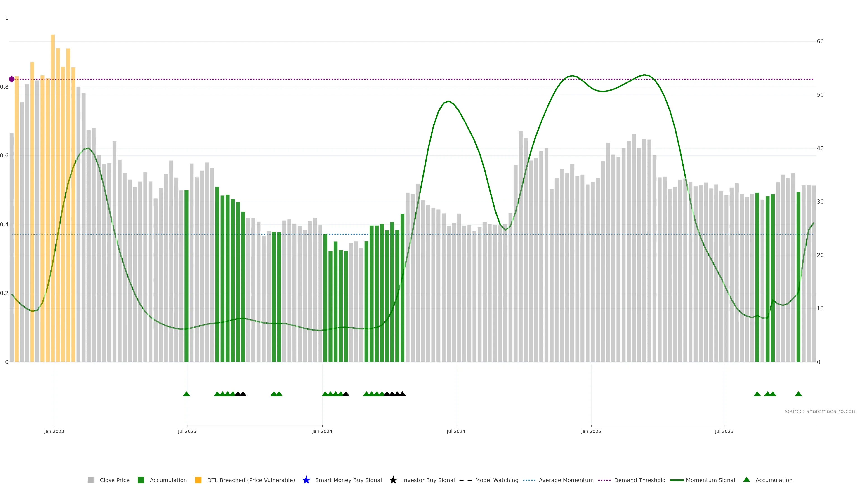Click the green triangle Accumulation legend icon
Viewport: 868px width, 488px height.
tap(746, 480)
